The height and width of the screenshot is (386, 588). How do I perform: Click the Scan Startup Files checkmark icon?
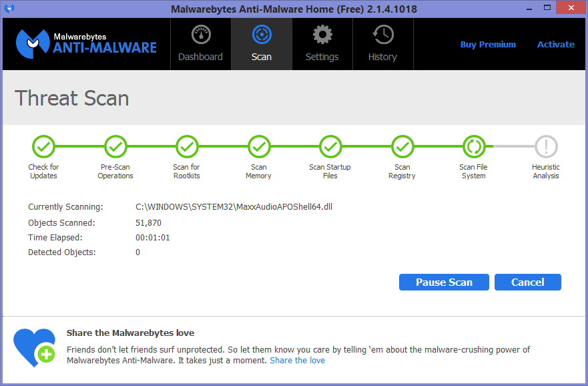[330, 147]
